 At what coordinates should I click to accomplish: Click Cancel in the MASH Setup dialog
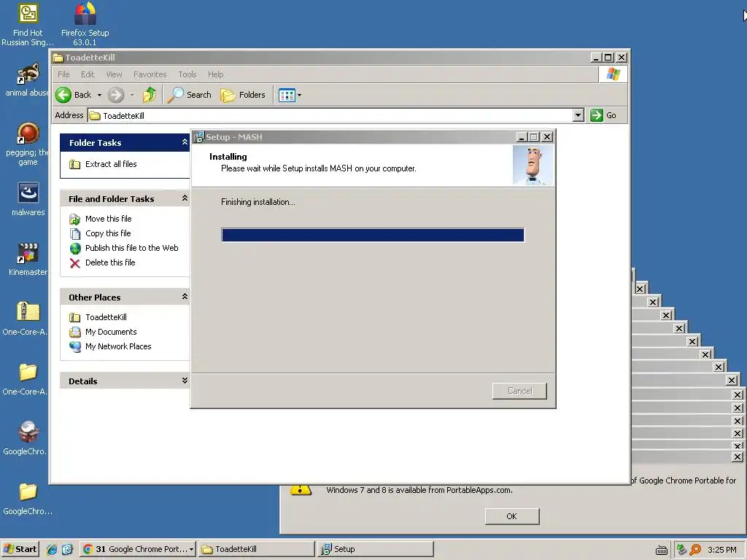(x=519, y=391)
